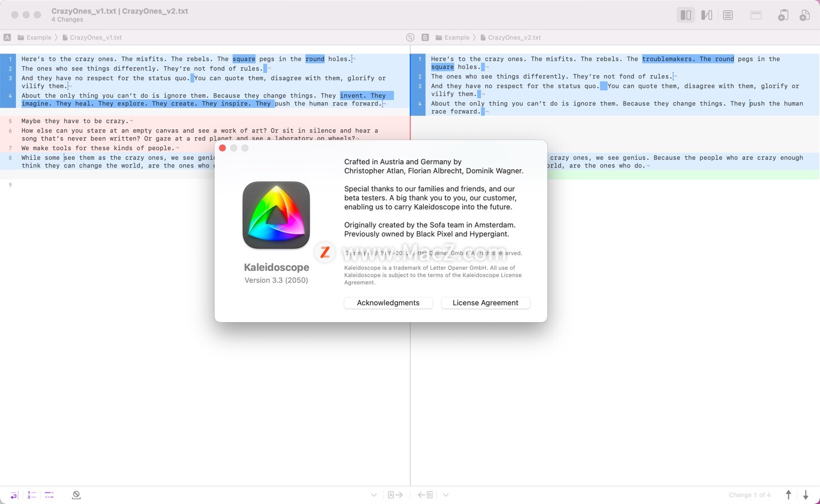820x504 pixels.
Task: Click the ignore whitespace icon in bottom bar
Action: point(76,495)
